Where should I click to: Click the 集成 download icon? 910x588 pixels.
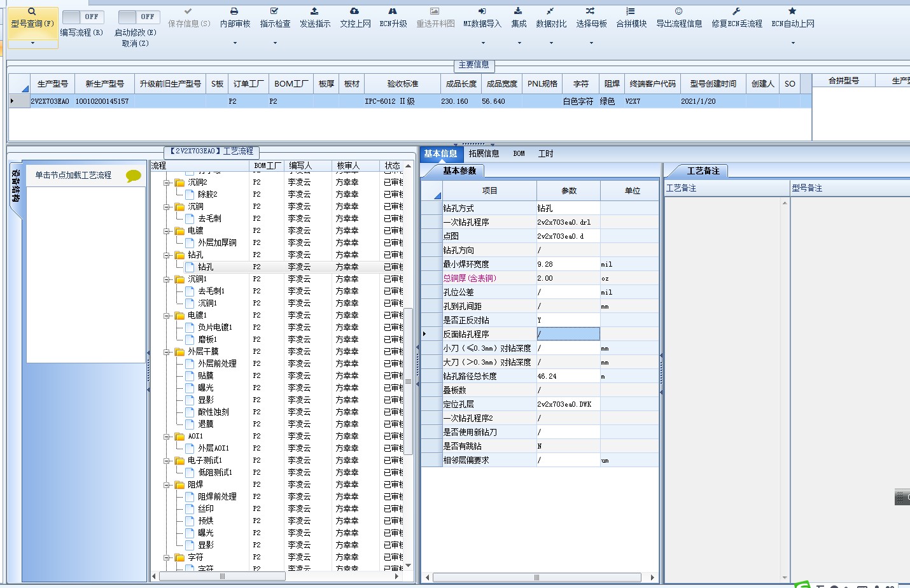pos(519,11)
